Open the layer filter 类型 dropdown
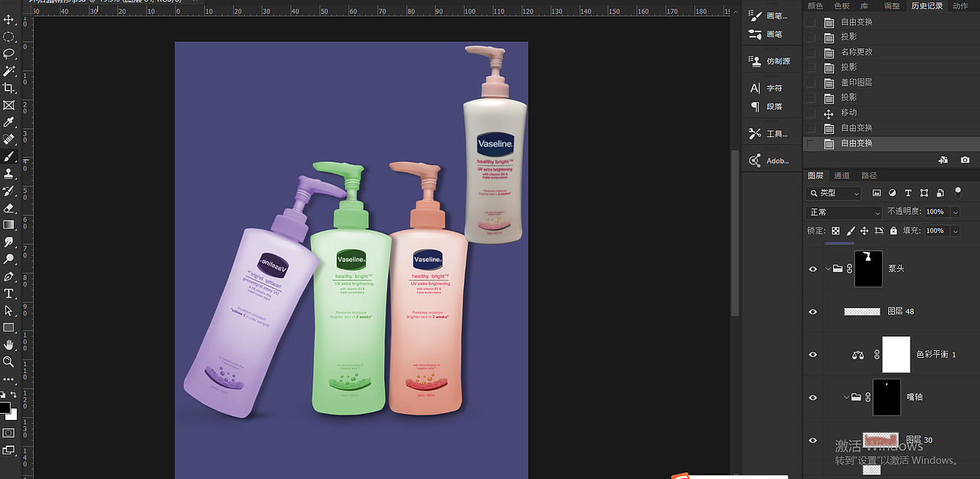This screenshot has height=479, width=980. tap(834, 193)
